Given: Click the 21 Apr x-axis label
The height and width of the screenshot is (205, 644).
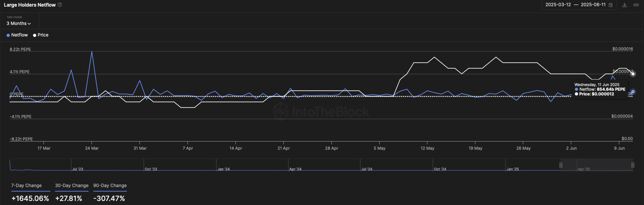Looking at the screenshot, I should point(284,148).
